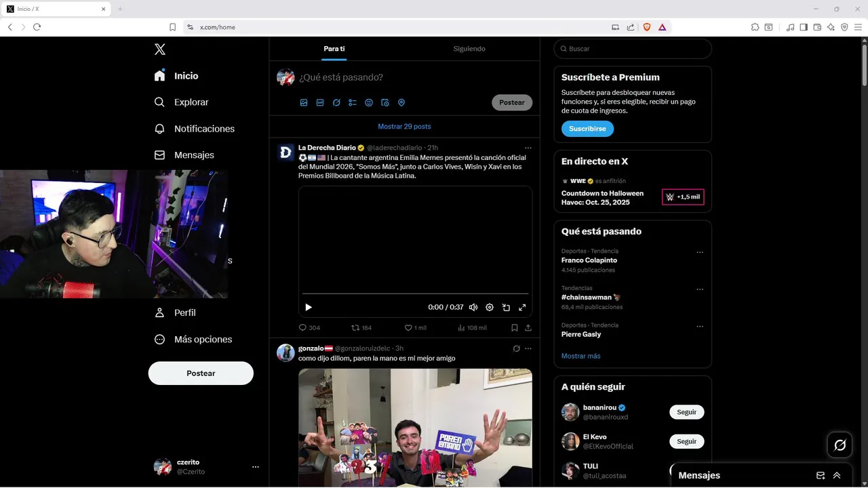The image size is (868, 488).
Task: Bookmark La Derecha Diario post
Action: click(x=515, y=328)
